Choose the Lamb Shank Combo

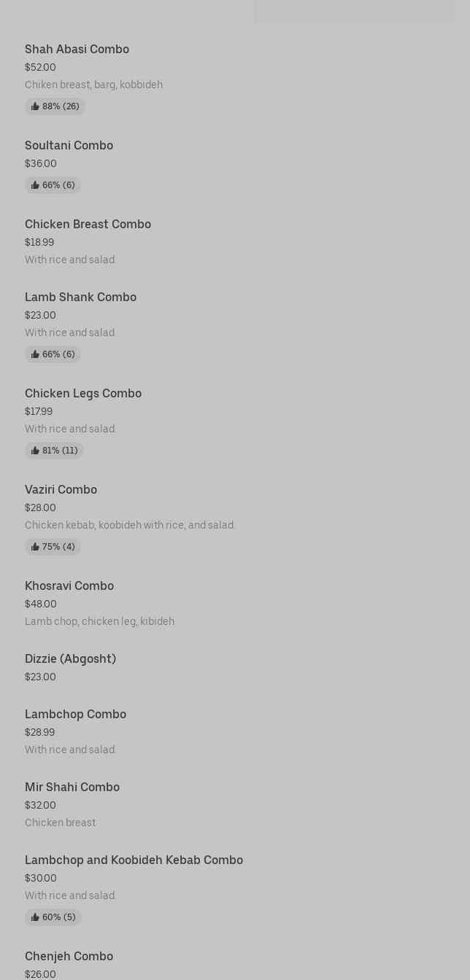[x=80, y=297]
